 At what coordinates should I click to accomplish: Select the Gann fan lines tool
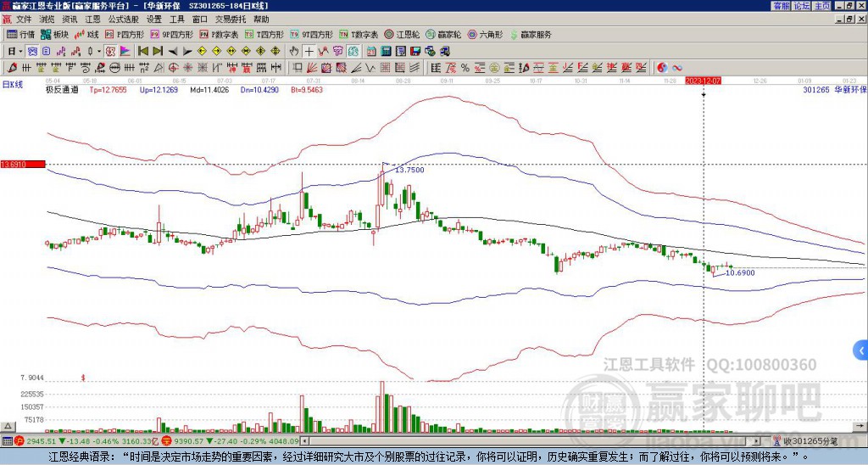click(311, 68)
